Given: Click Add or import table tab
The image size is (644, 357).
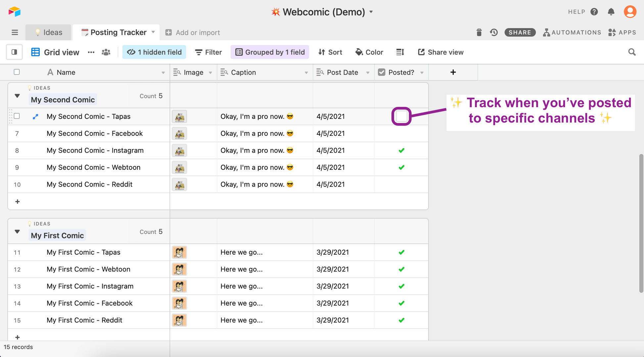Looking at the screenshot, I should coord(193,32).
